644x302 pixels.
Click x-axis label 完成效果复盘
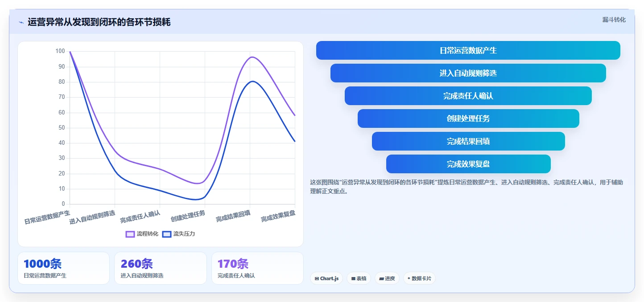point(278,216)
